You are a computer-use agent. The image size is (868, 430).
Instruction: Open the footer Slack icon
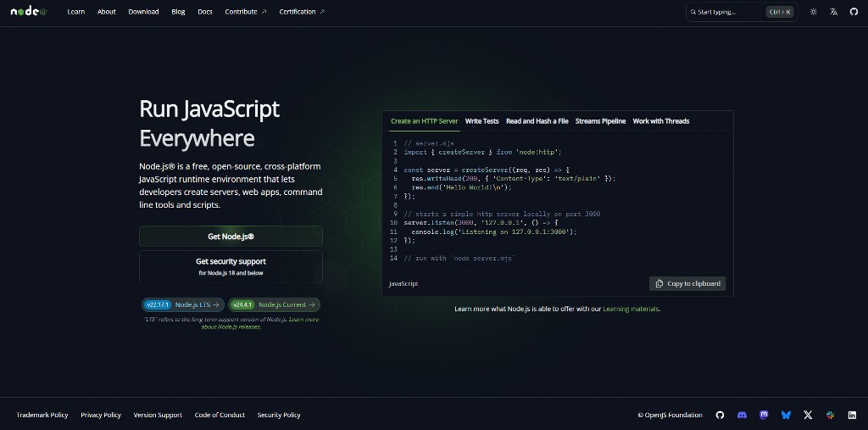[x=831, y=415]
